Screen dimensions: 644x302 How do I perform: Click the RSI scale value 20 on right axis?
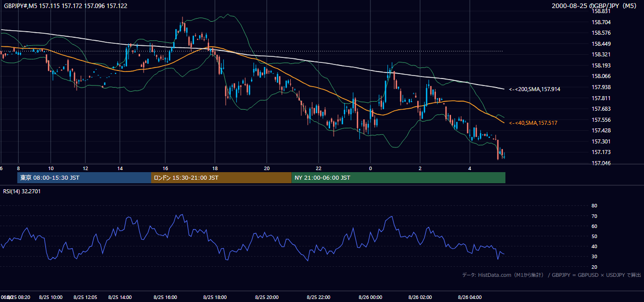point(594,267)
